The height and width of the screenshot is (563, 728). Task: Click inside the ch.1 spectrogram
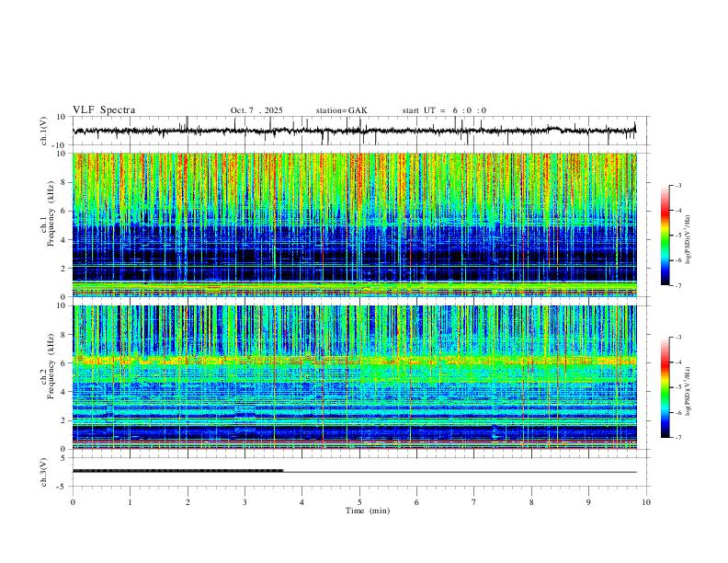(x=354, y=224)
